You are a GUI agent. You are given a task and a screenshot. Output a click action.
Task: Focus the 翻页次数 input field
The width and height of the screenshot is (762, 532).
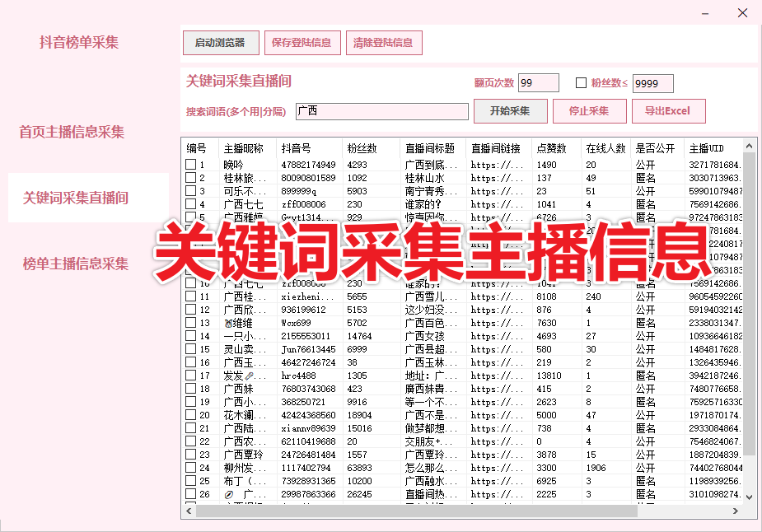539,83
